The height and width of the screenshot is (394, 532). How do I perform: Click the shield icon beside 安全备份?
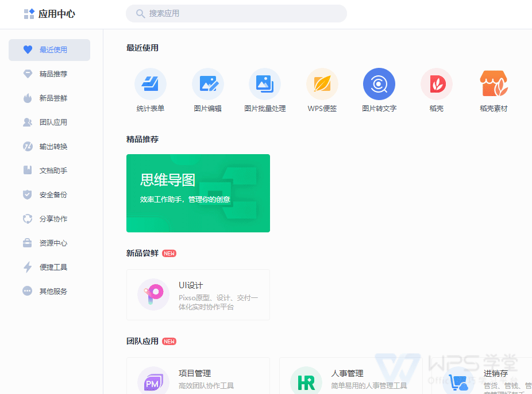(x=28, y=194)
